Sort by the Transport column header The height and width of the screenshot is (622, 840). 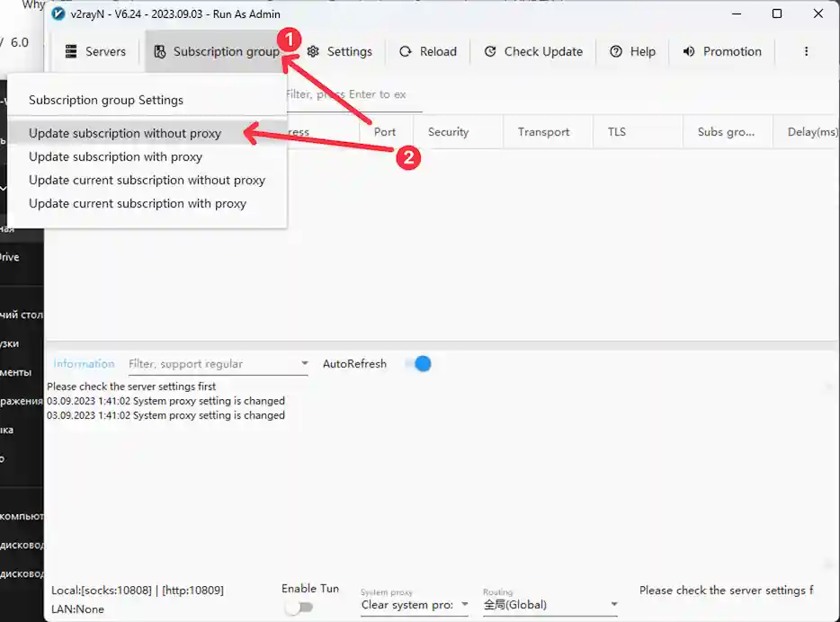[x=543, y=132]
